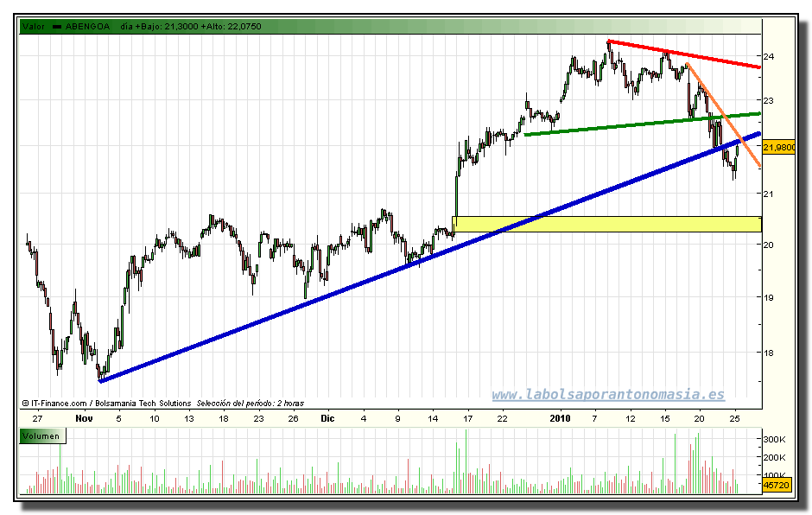Click 'Selección del período: 2 horas' label
Viewport: 812px width, 515px height.
(251, 403)
